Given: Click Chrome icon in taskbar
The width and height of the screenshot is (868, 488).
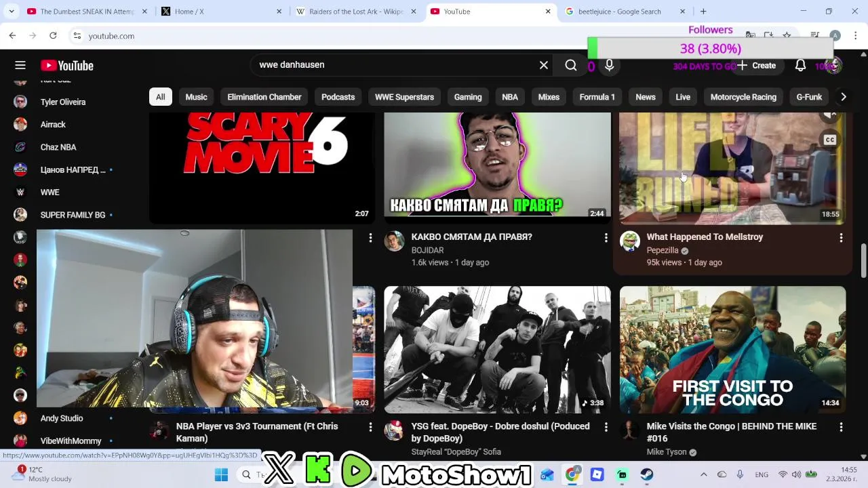Looking at the screenshot, I should click(572, 475).
